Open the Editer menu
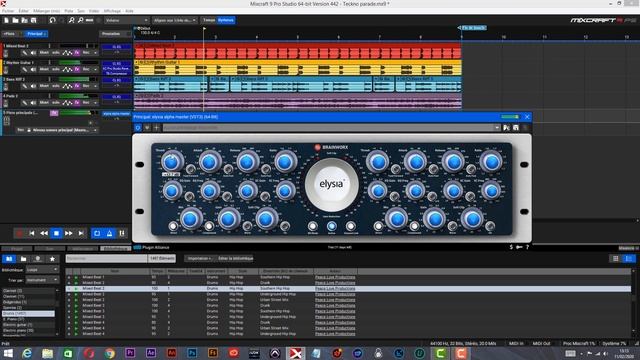Screen dimensions: 640x360 point(24,11)
